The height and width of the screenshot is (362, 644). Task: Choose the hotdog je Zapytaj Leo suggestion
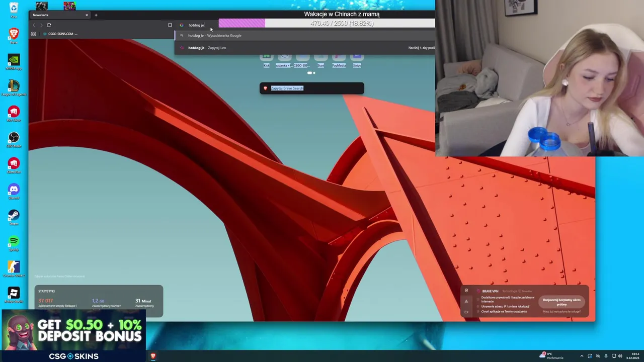click(x=304, y=48)
